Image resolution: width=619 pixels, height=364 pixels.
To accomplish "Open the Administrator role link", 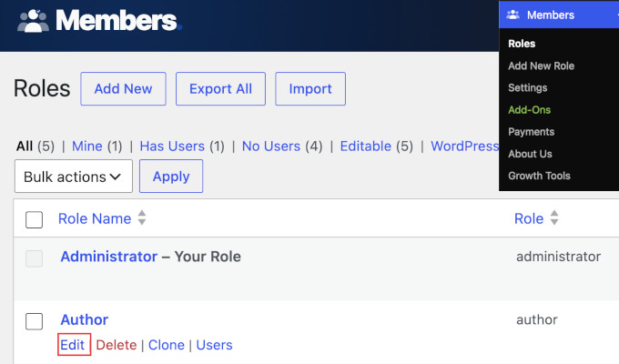I will (109, 257).
